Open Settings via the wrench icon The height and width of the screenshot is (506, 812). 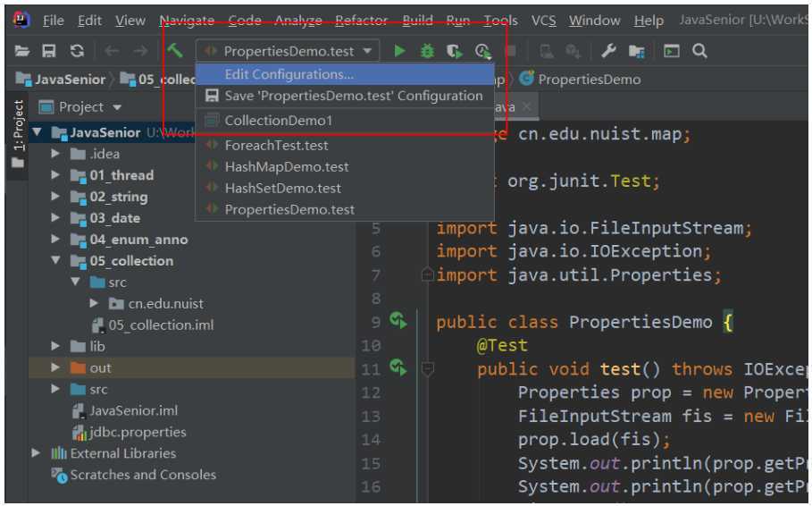click(x=608, y=51)
